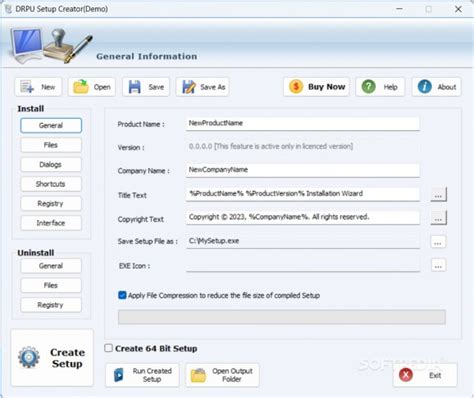Browse options for Title Text

click(438, 195)
